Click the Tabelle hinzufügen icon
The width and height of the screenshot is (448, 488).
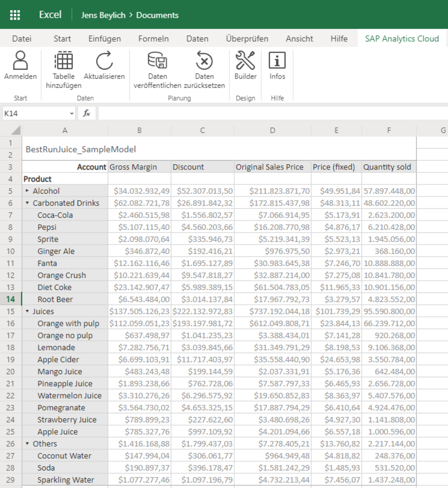64,61
